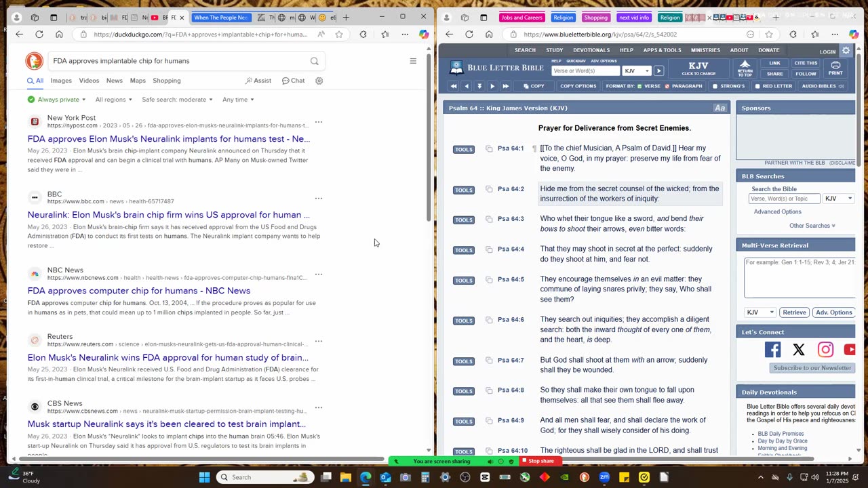868x488 pixels.
Task: Click the Retrieve button
Action: coord(793,312)
